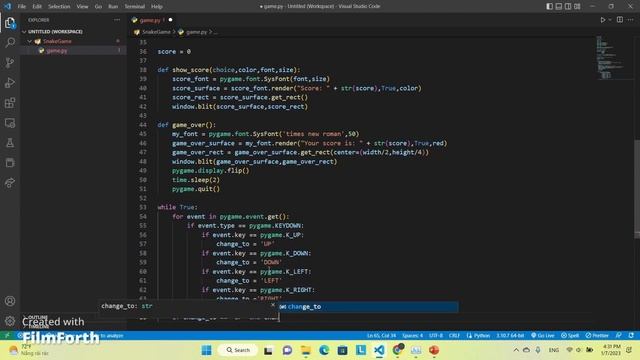Select game.py in the Explorer tree
The image size is (640, 360).
coord(57,51)
